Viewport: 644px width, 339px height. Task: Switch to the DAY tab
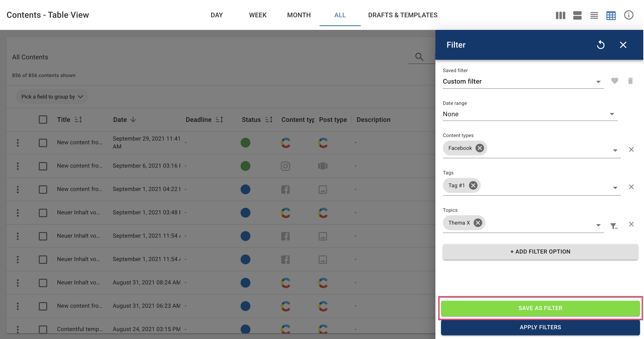[217, 15]
